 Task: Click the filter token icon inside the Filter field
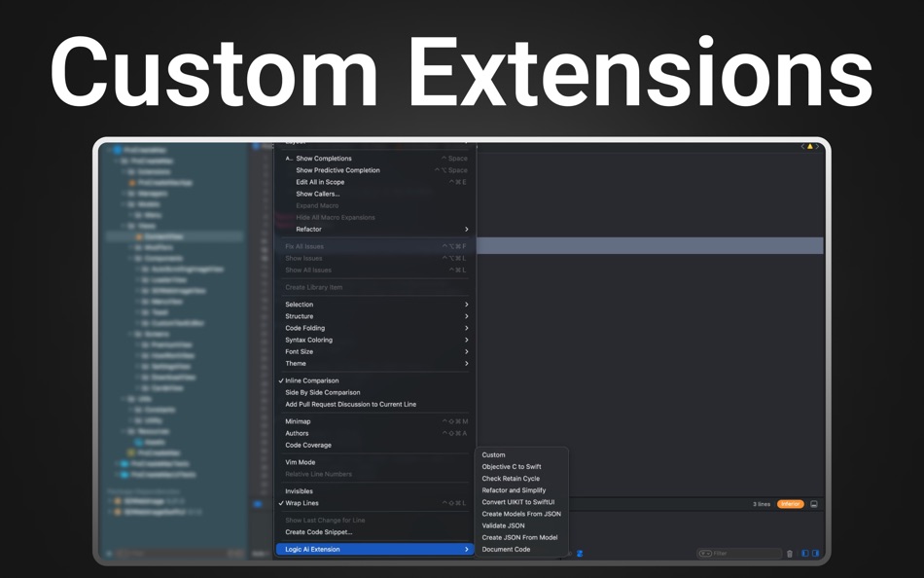pos(704,553)
